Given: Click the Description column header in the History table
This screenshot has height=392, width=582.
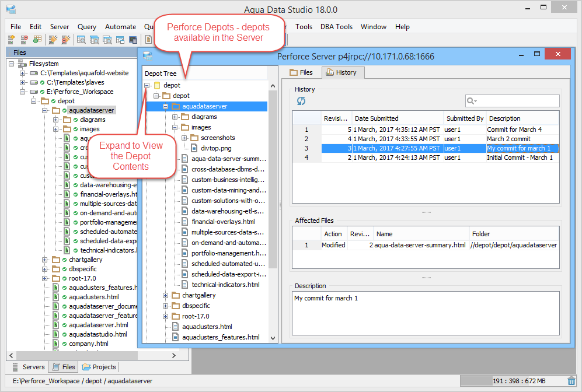Looking at the screenshot, I should click(x=522, y=118).
